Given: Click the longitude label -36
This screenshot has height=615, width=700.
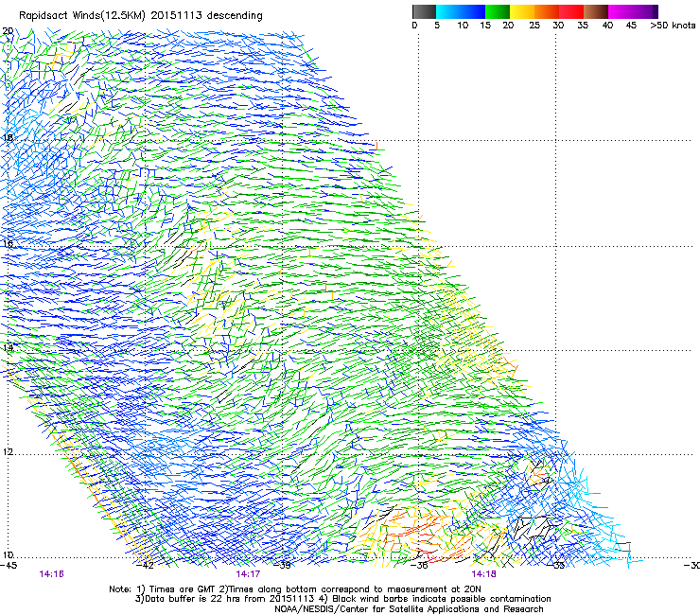Looking at the screenshot, I should [x=419, y=566].
